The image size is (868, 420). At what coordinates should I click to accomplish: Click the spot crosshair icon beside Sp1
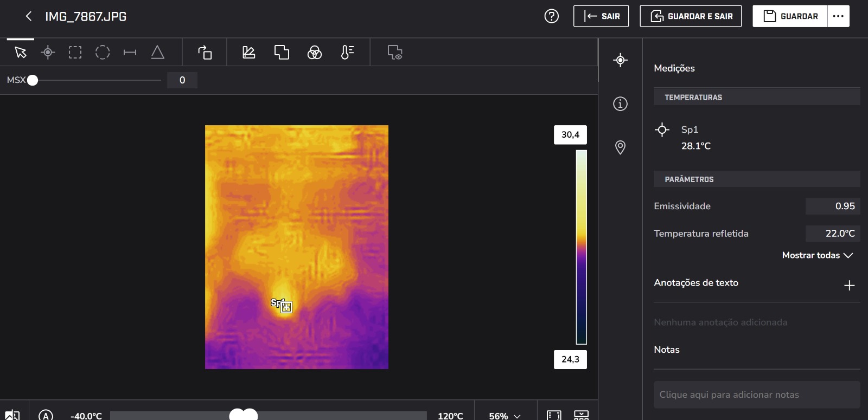(x=662, y=130)
